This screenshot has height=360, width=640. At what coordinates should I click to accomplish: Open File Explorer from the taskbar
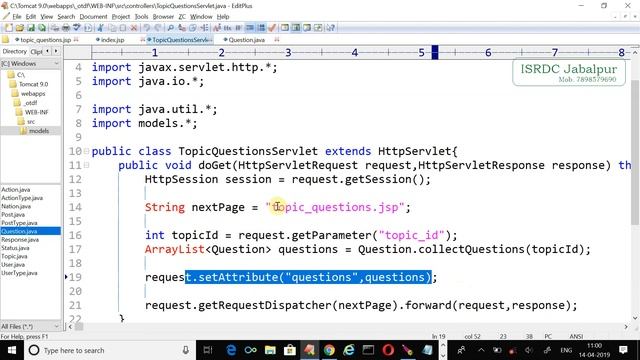pyautogui.click(x=270, y=350)
